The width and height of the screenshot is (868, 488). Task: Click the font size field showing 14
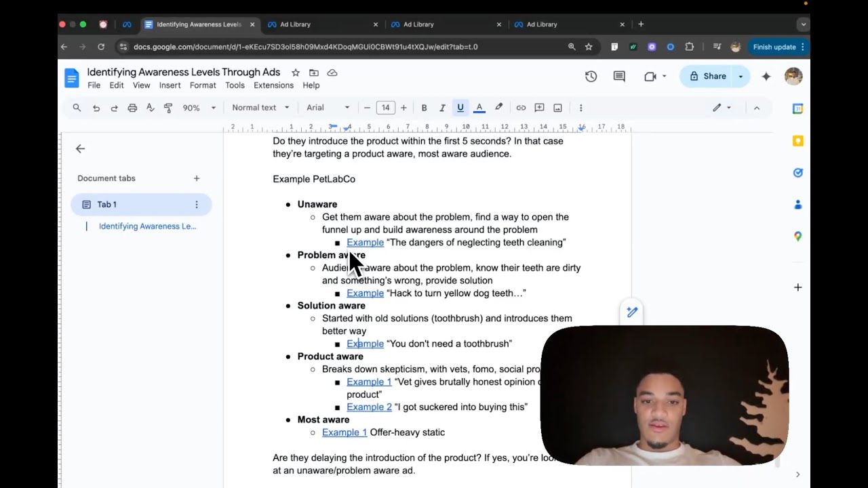click(385, 108)
